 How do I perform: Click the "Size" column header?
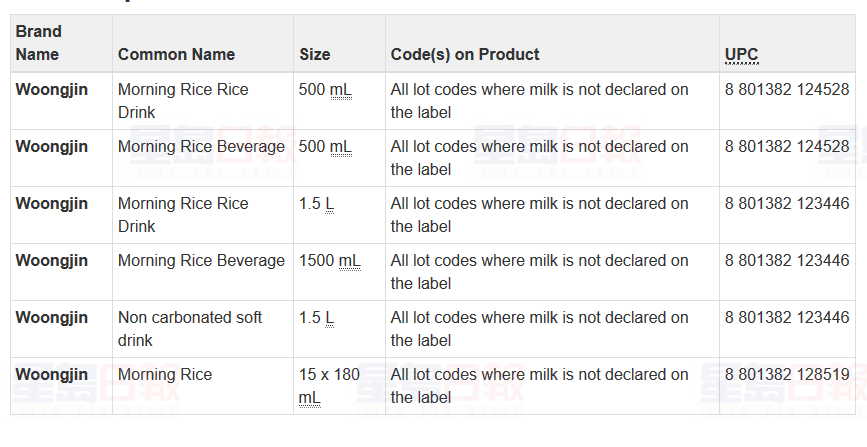(314, 54)
